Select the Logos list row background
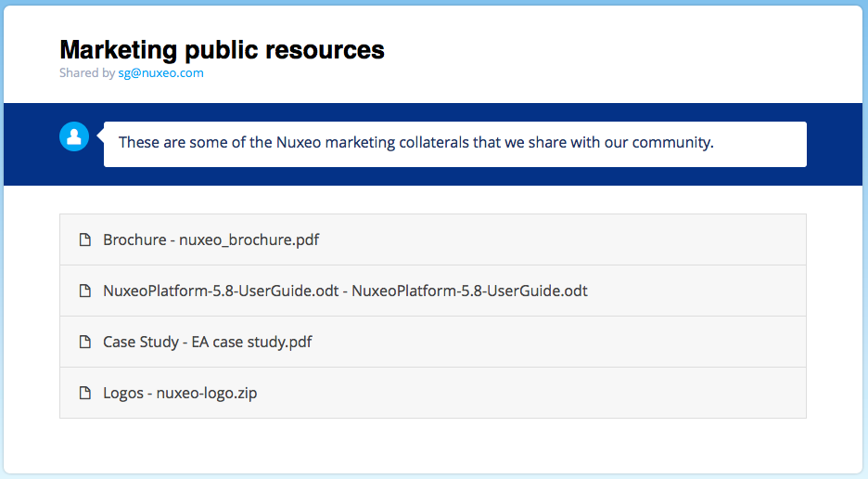 coord(433,393)
